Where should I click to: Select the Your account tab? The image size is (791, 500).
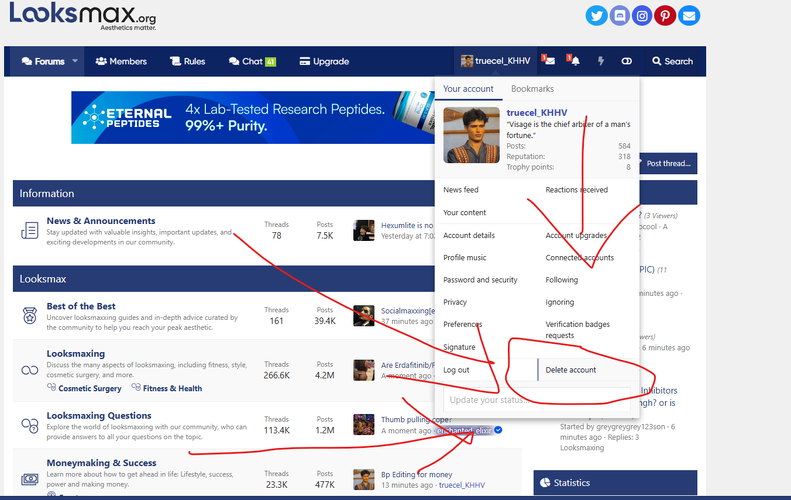click(x=468, y=88)
